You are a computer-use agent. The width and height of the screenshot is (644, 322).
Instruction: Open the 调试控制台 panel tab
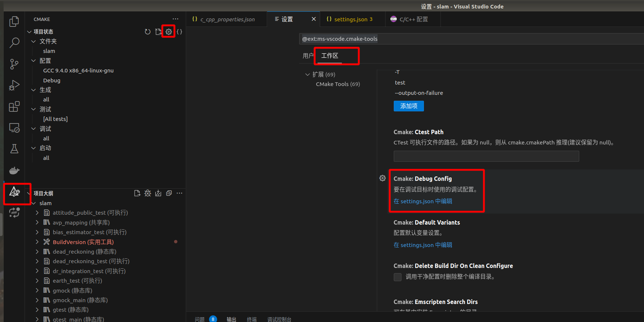[279, 319]
